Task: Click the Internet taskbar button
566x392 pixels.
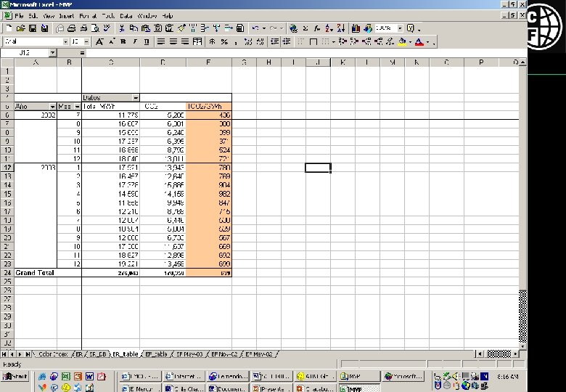Action: pos(184,377)
